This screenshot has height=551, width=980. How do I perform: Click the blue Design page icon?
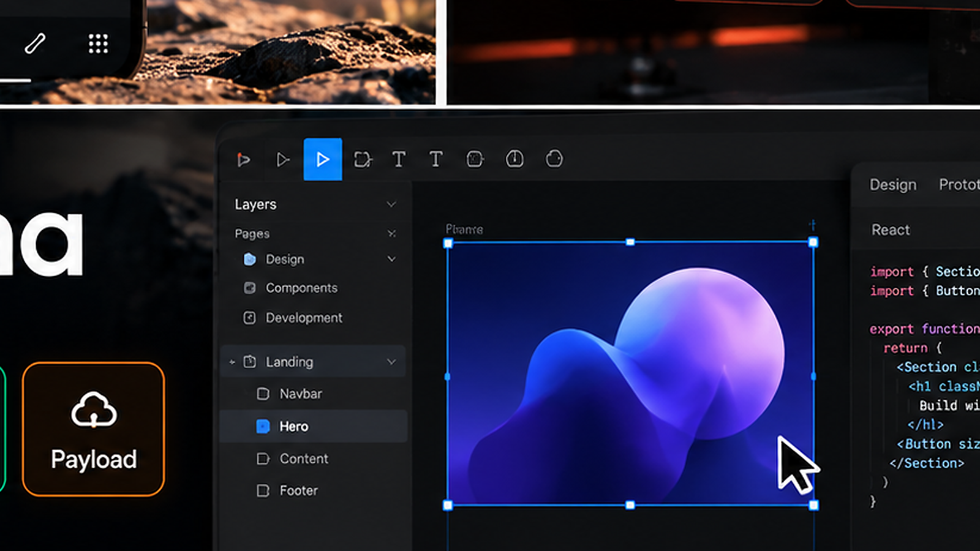click(x=250, y=259)
